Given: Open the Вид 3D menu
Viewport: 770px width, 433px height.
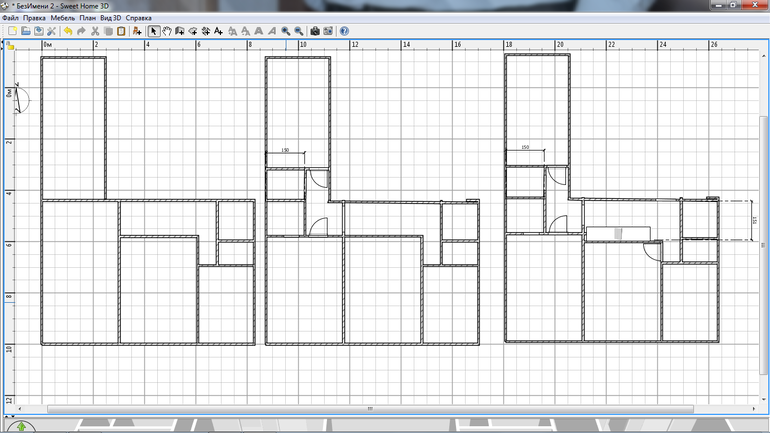Looking at the screenshot, I should coord(110,18).
